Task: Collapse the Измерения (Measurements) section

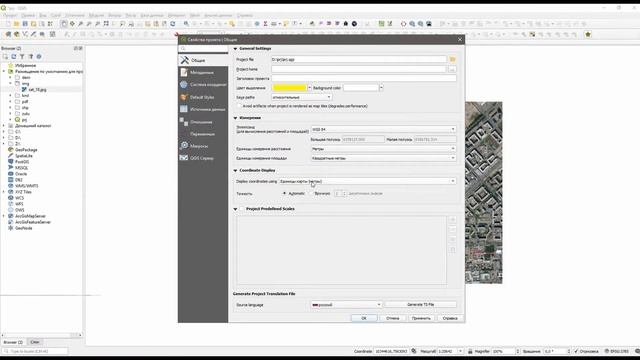Action: [x=235, y=118]
